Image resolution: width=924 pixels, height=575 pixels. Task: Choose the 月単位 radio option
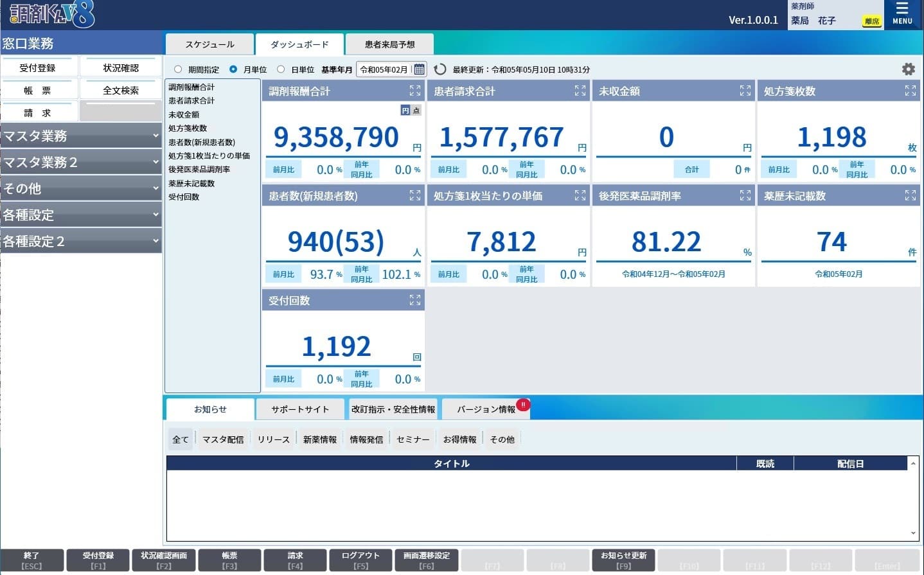(x=233, y=69)
